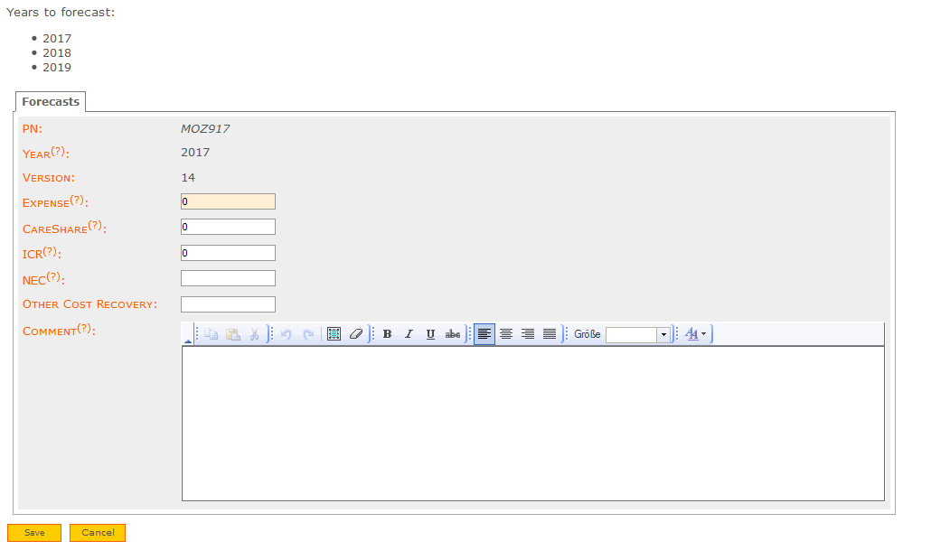This screenshot has width=931, height=560.
Task: Open the table insertion tool
Action: (334, 334)
